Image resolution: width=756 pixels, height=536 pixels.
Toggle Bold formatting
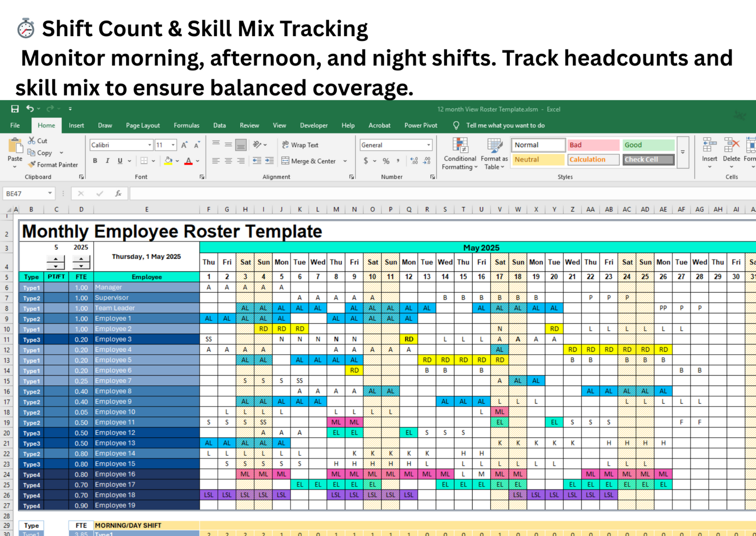click(x=95, y=161)
